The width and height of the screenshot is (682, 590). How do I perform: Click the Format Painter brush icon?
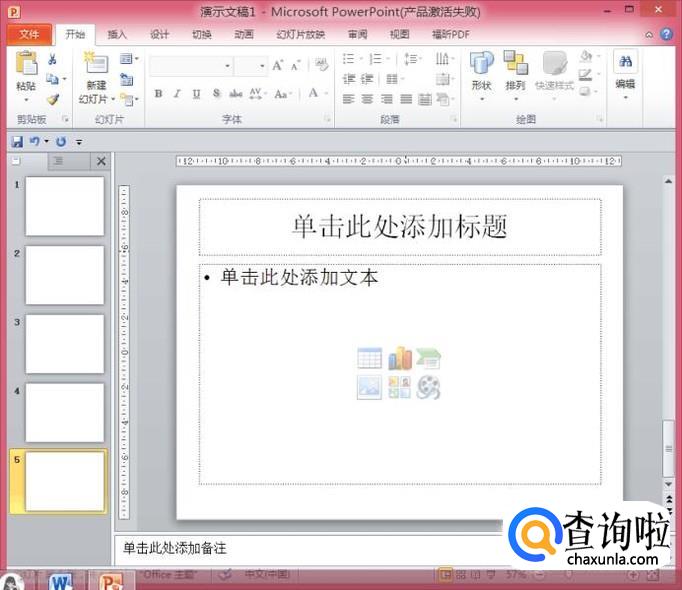(52, 100)
